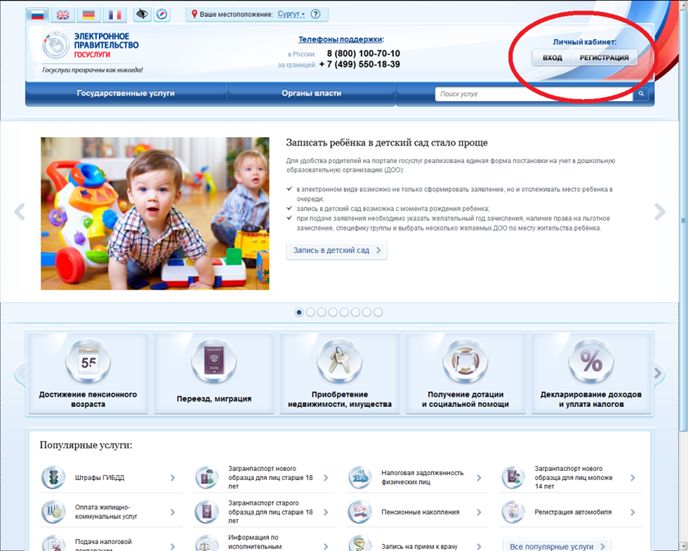The width and height of the screenshot is (688, 551).
Task: Click the Госуслуги portal logo
Action: pos(91,46)
